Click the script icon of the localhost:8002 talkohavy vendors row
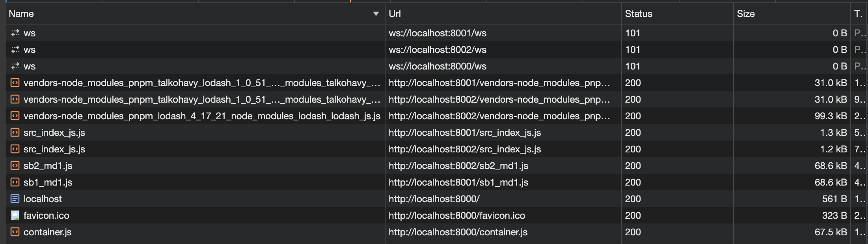 coord(15,99)
